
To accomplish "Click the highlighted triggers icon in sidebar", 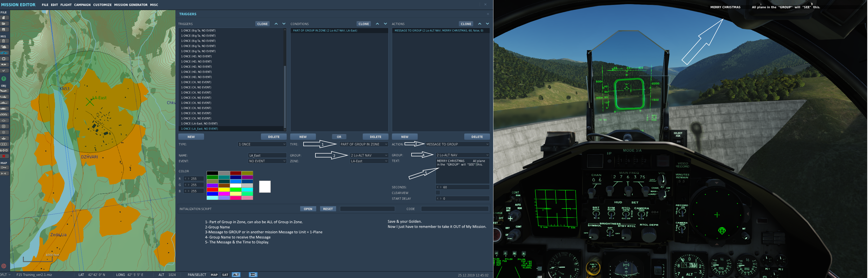I will click(x=4, y=53).
